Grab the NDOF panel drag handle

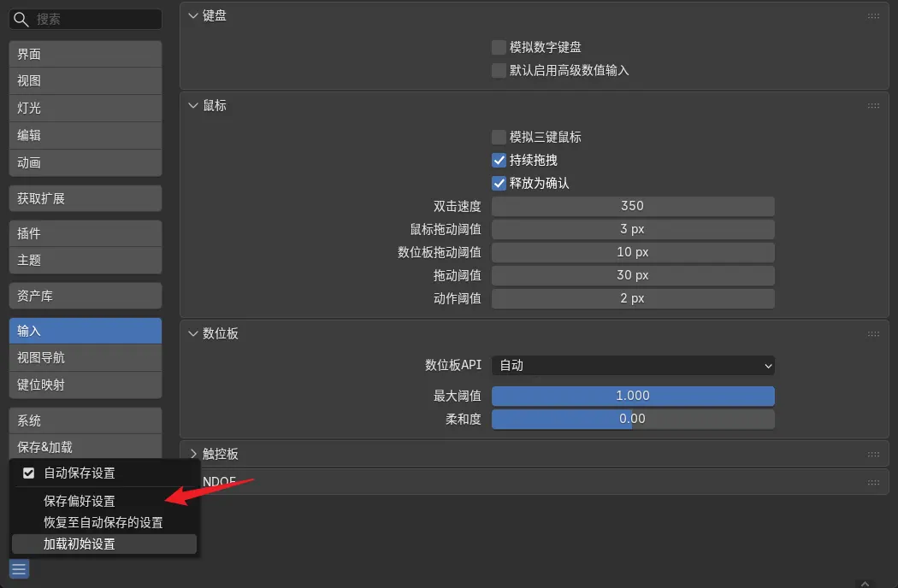(873, 482)
